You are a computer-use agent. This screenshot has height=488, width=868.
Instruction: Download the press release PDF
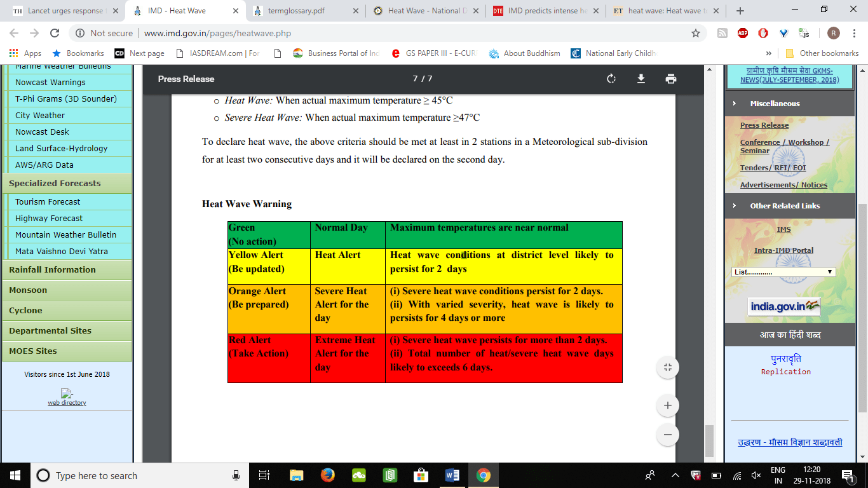(641, 79)
